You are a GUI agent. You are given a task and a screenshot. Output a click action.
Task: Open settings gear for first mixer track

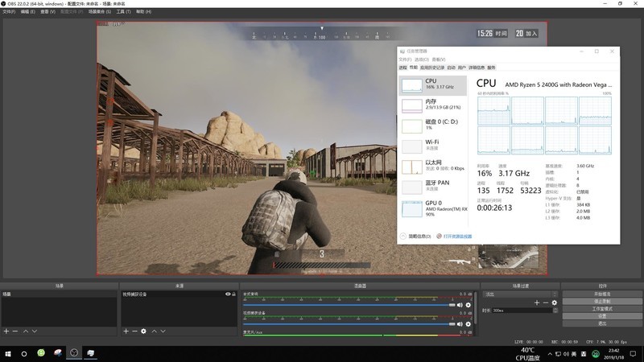[x=468, y=305]
